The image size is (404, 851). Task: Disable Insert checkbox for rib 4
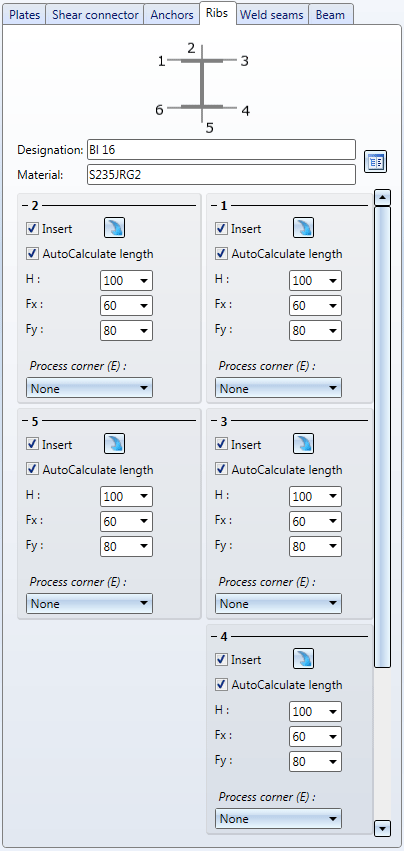(221, 659)
